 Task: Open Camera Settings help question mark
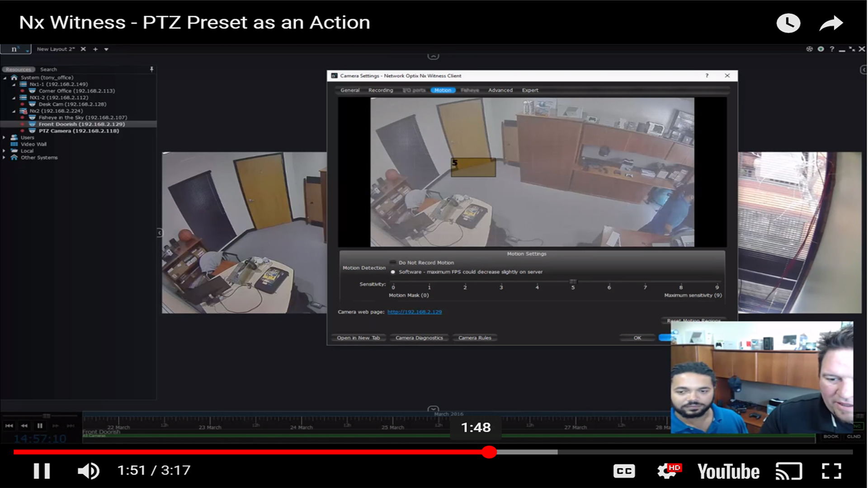[707, 76]
